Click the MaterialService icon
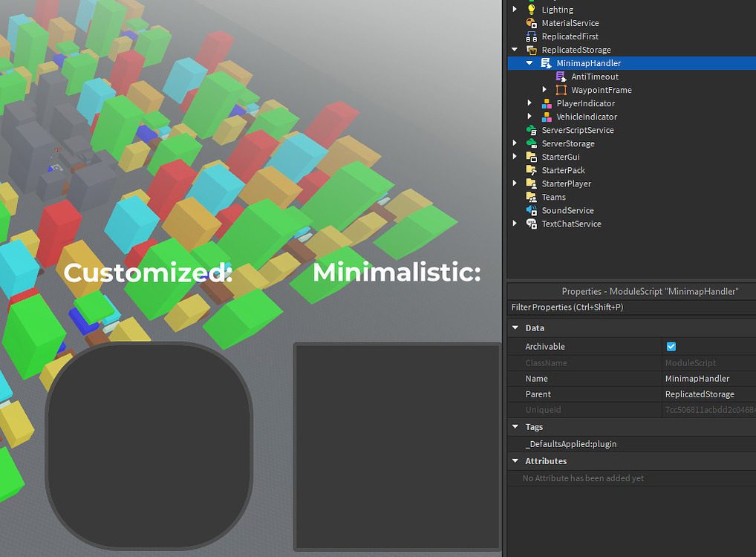This screenshot has height=557, width=756. [x=531, y=23]
